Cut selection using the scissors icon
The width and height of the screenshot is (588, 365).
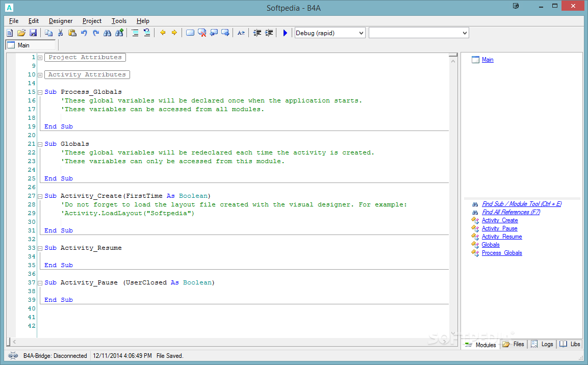[x=60, y=33]
